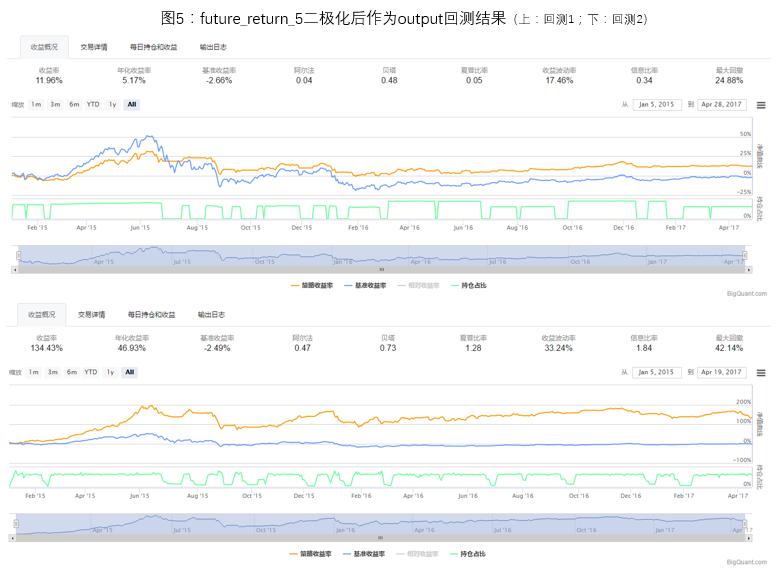
Task: Click right scroll arrow in backtest 1 navigator
Action: 749,270
